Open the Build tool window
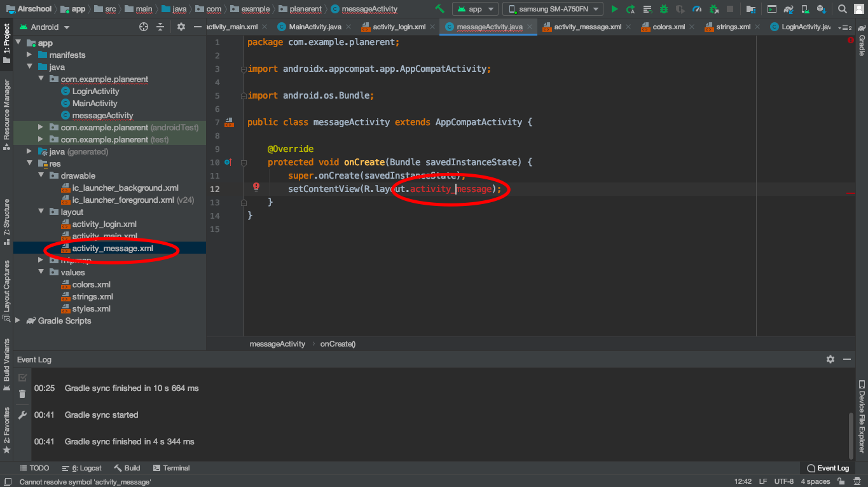 coord(127,468)
